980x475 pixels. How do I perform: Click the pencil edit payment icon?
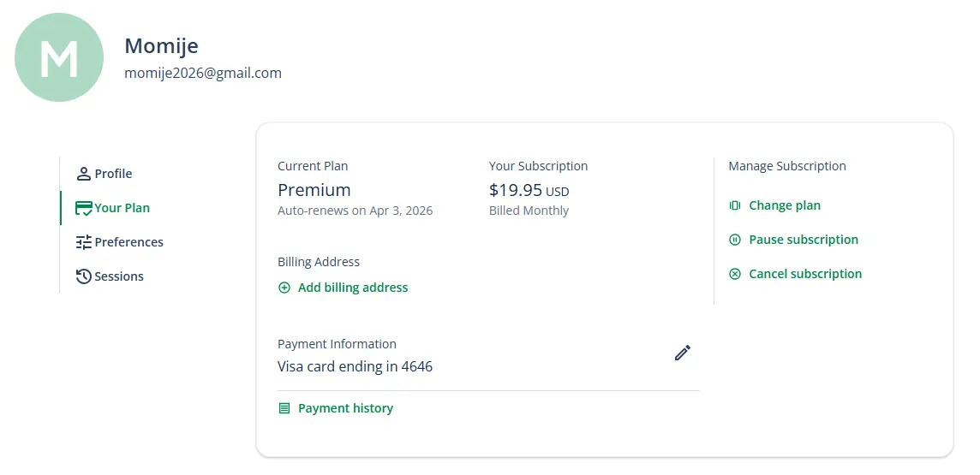point(683,353)
